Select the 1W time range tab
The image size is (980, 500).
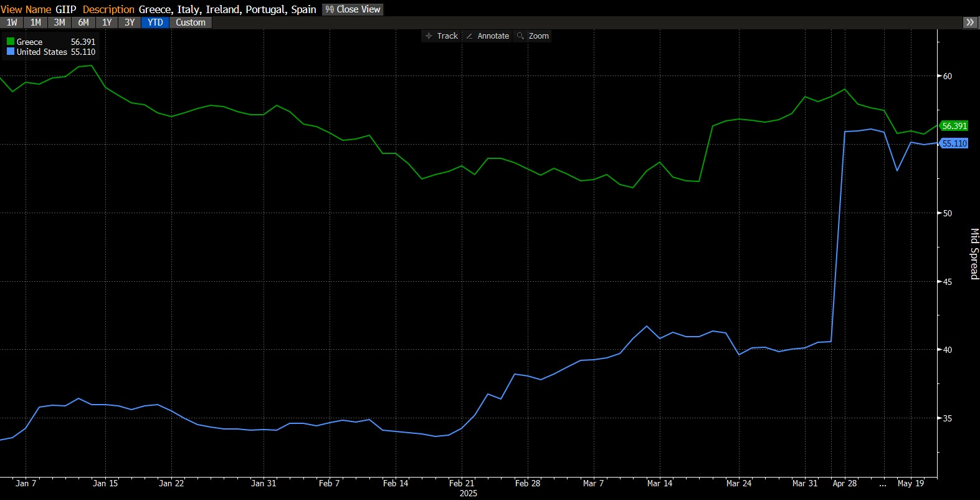(12, 22)
